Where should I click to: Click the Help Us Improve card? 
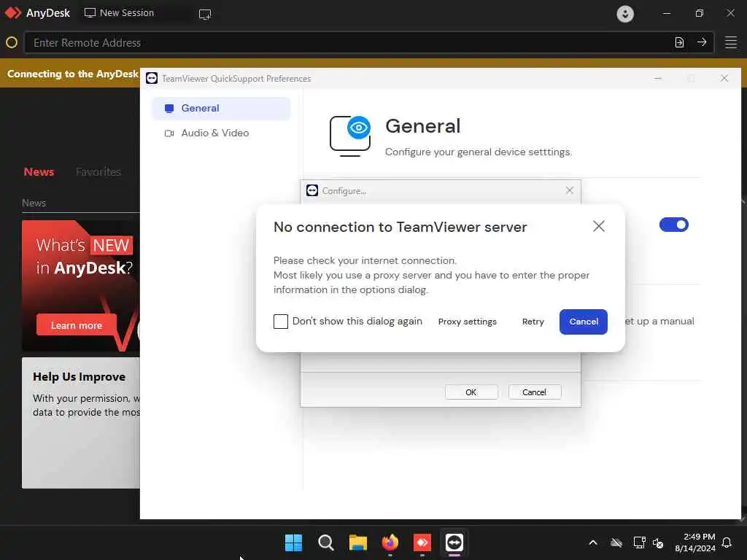81,423
